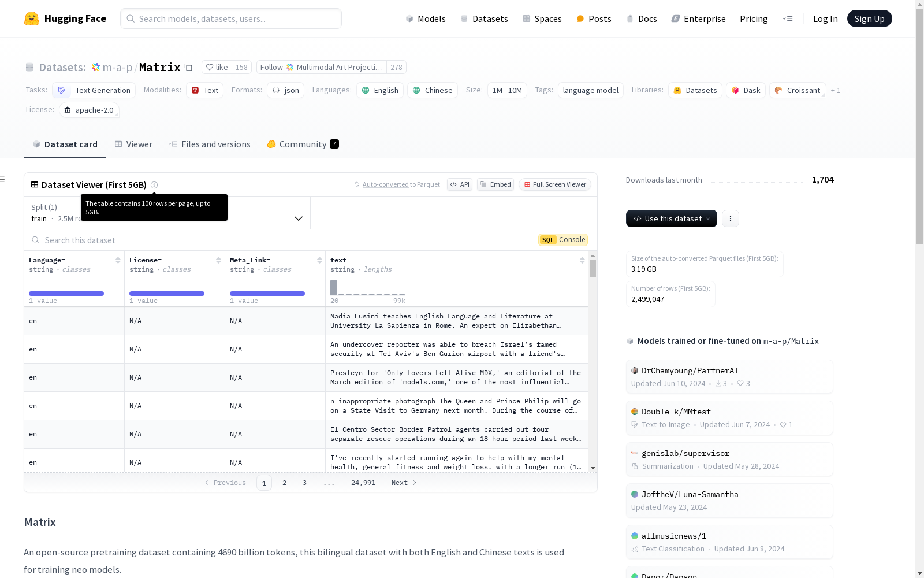Open the API button in dataset viewer

click(460, 184)
